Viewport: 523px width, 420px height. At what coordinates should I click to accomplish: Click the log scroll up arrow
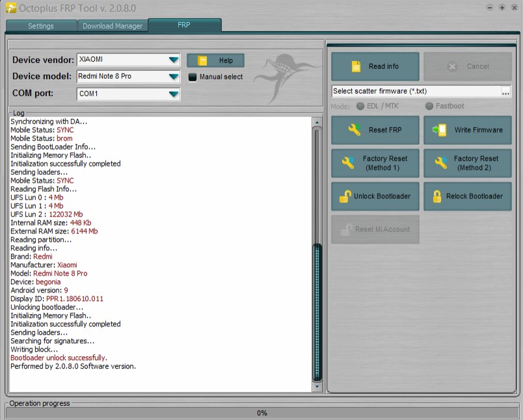pos(317,122)
